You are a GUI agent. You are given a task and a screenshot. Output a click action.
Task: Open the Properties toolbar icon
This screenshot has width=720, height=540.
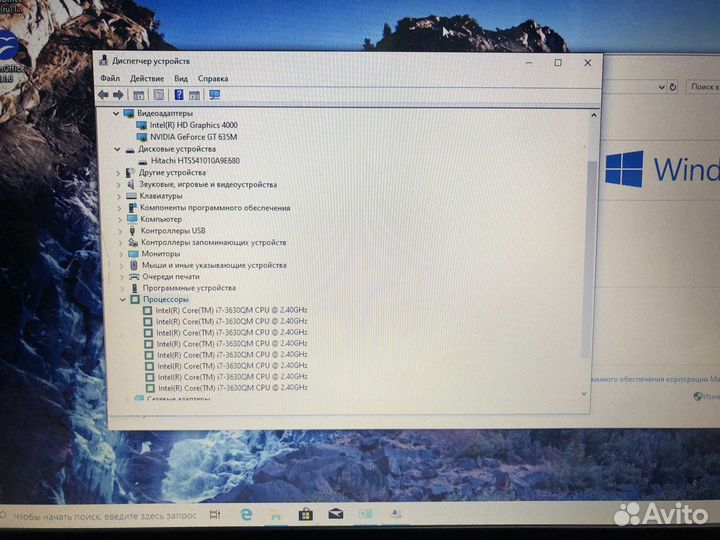point(158,95)
